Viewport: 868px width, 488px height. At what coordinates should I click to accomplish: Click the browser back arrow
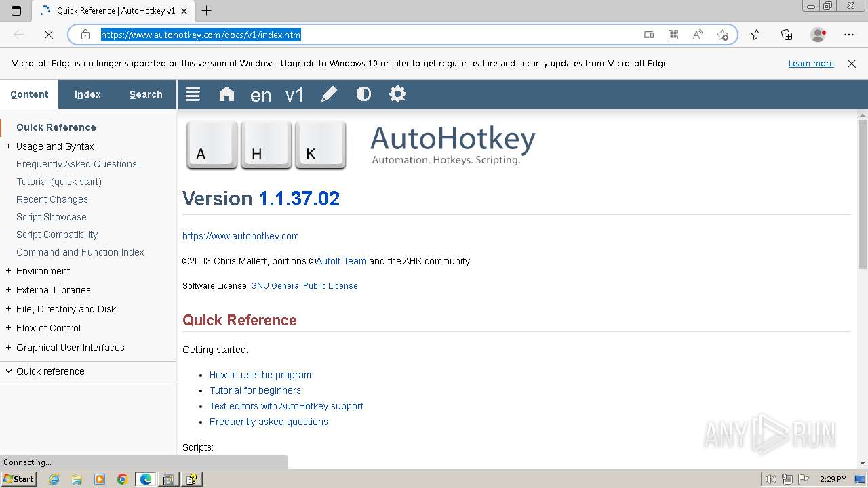(x=19, y=35)
